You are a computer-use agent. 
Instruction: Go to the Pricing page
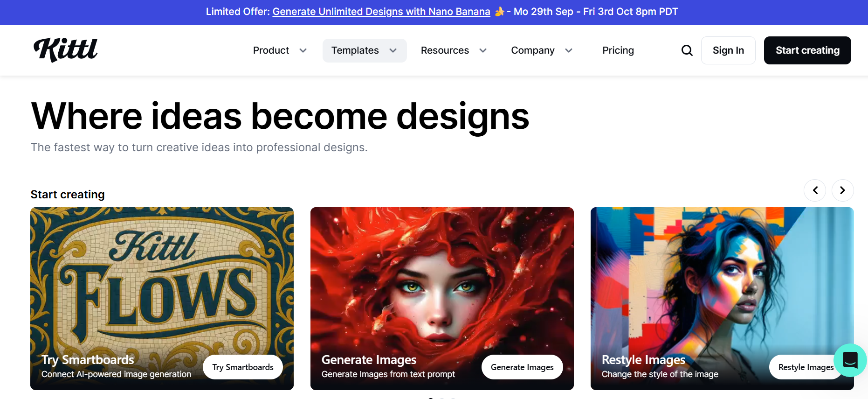618,50
